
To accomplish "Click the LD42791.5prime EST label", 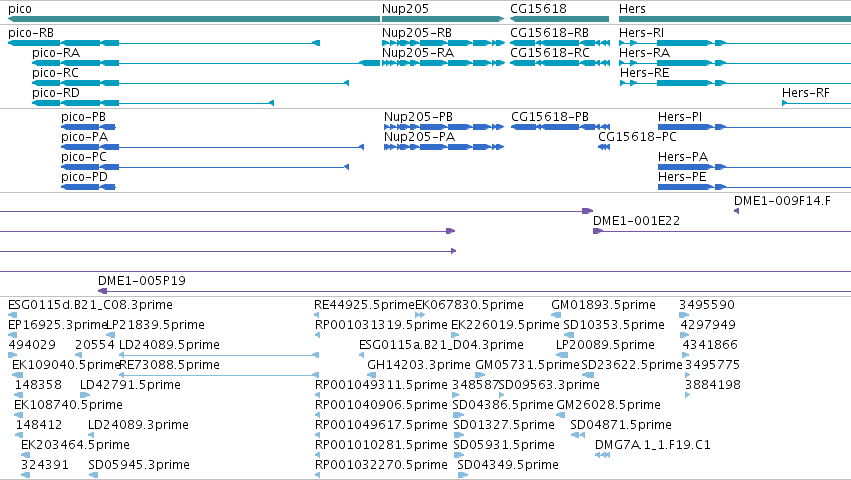I will coord(130,385).
